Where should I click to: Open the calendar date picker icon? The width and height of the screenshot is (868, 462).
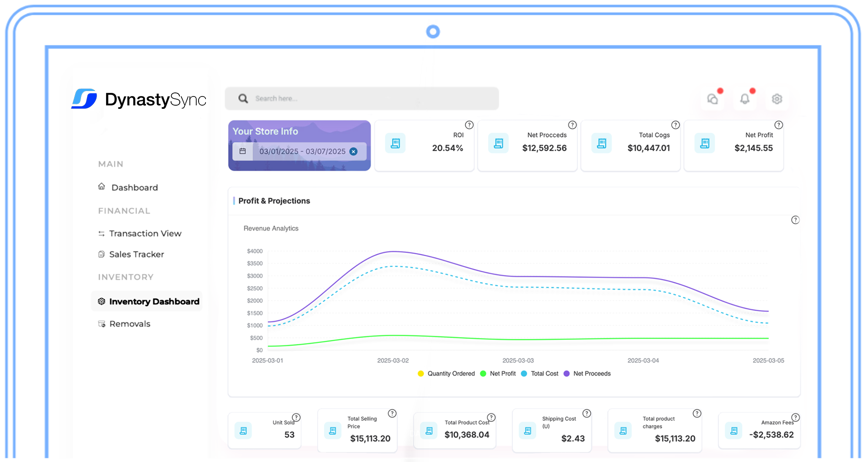pyautogui.click(x=243, y=151)
